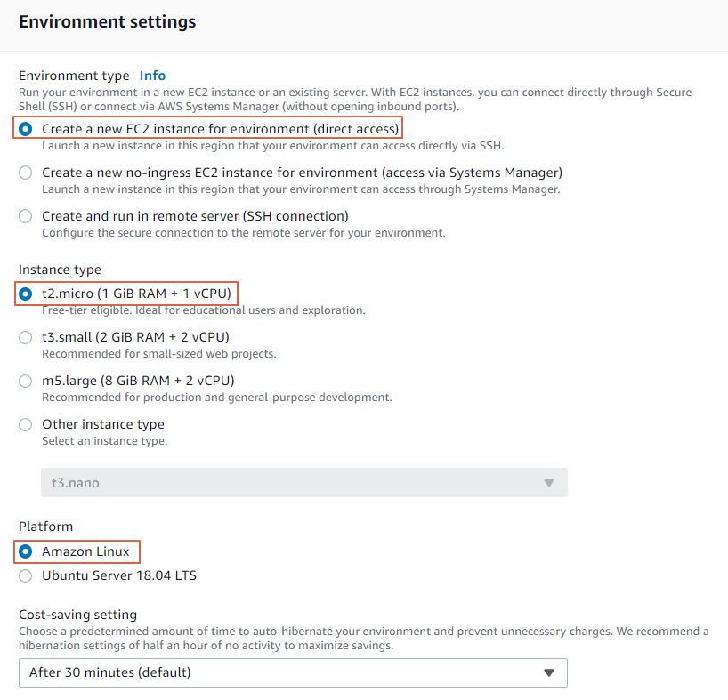Open the t3.nano instance type dropdown
This screenshot has width=728, height=700.
coord(304,482)
